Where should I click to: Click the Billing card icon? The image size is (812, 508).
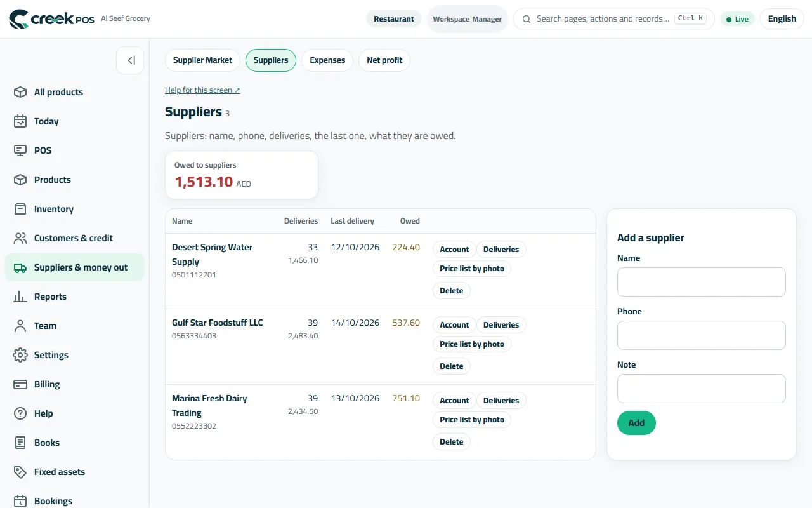[20, 384]
